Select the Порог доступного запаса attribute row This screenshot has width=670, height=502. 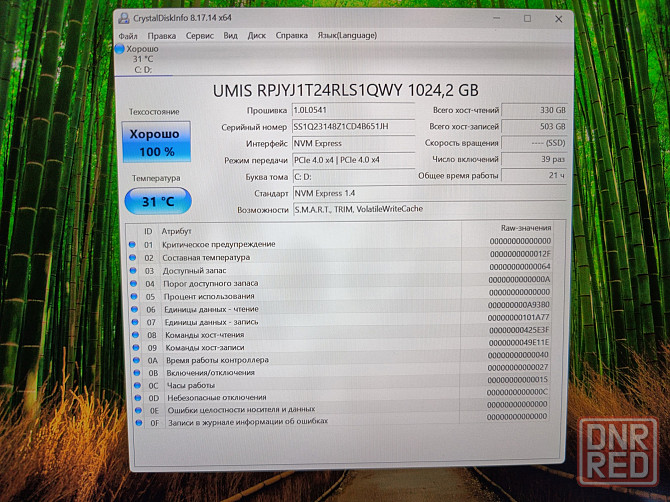click(x=341, y=282)
